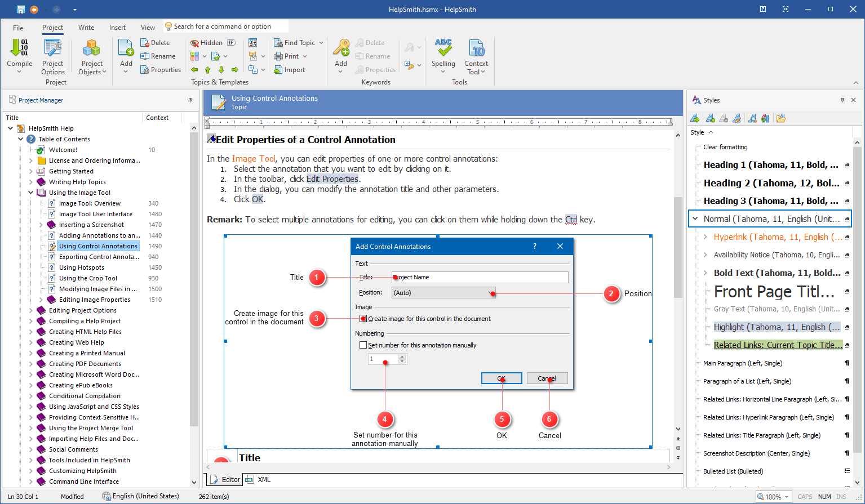865x504 pixels.
Task: Click the Project Manager vertical scrollbar
Action: click(194, 282)
